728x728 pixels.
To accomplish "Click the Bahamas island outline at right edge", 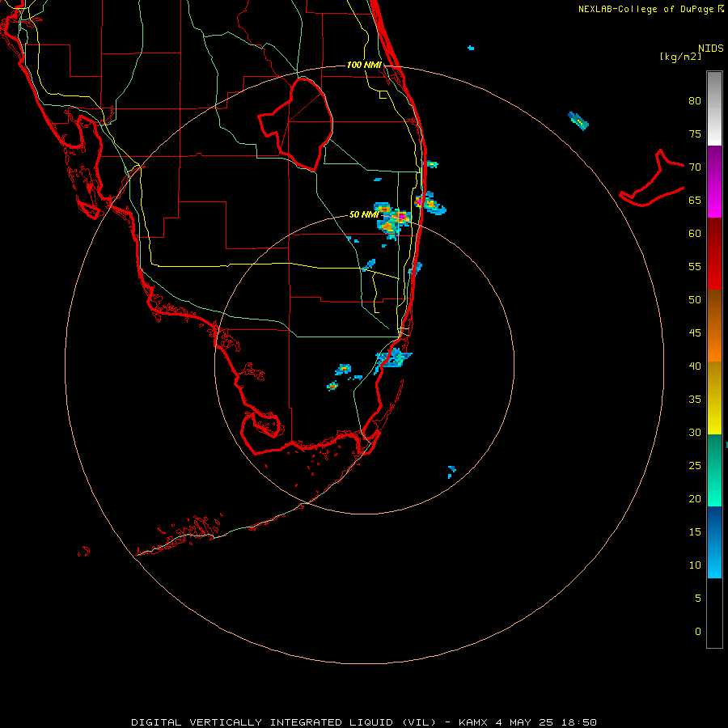I will [652, 178].
